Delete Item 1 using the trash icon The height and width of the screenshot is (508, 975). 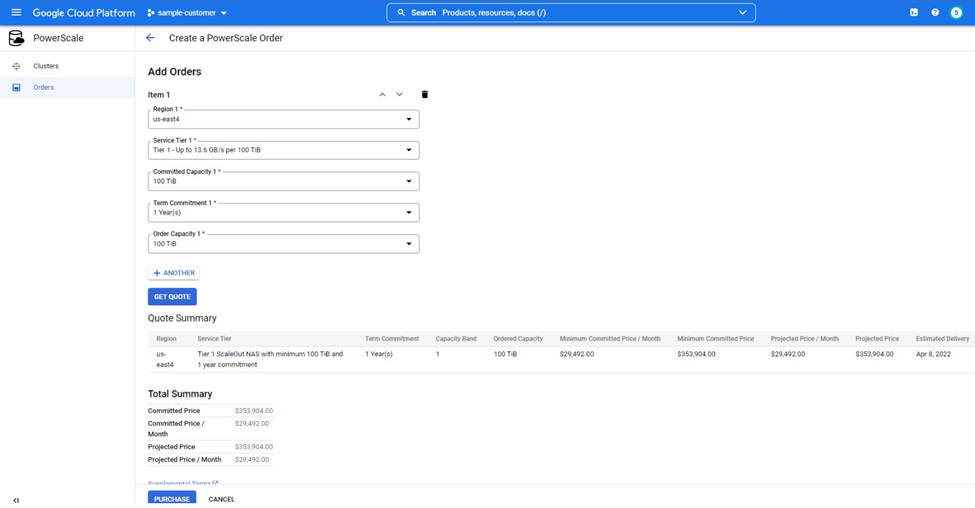(x=424, y=95)
